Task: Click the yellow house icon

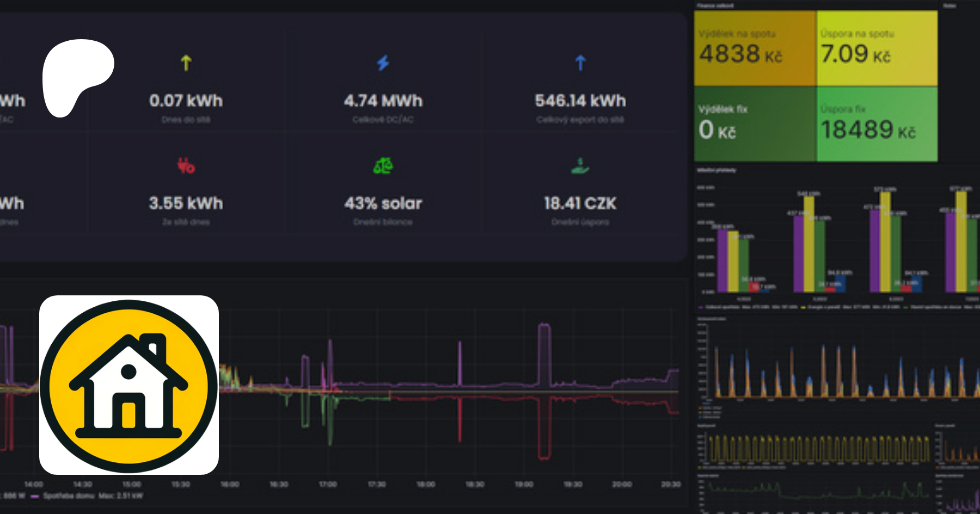Action: (129, 385)
